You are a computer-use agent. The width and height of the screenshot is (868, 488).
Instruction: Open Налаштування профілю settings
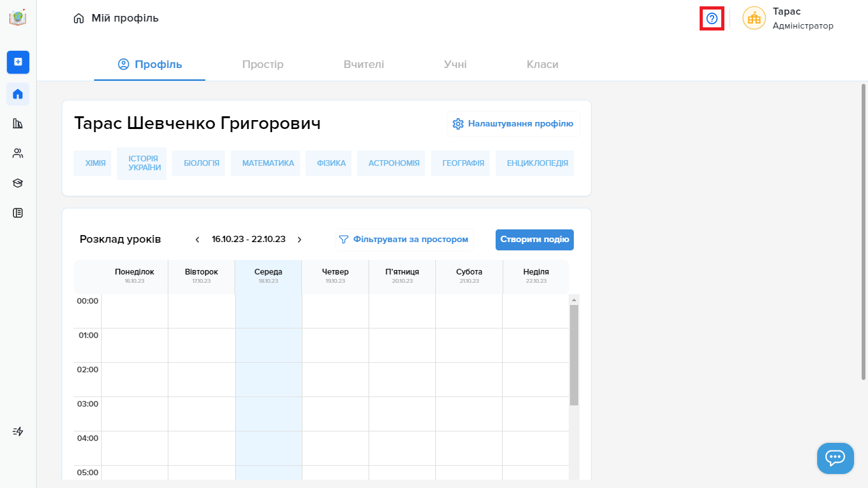(x=513, y=124)
